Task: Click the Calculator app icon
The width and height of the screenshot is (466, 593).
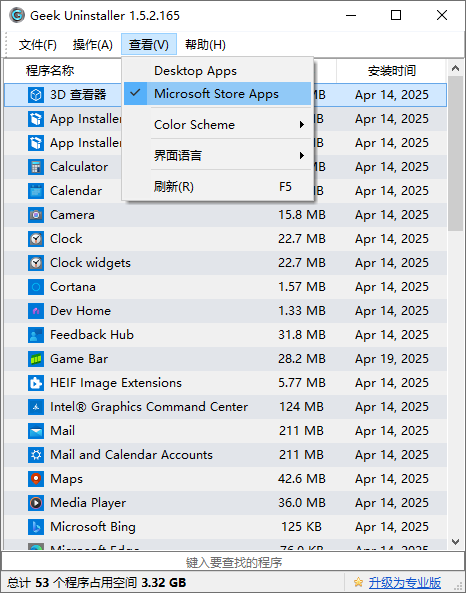Action: click(x=36, y=167)
